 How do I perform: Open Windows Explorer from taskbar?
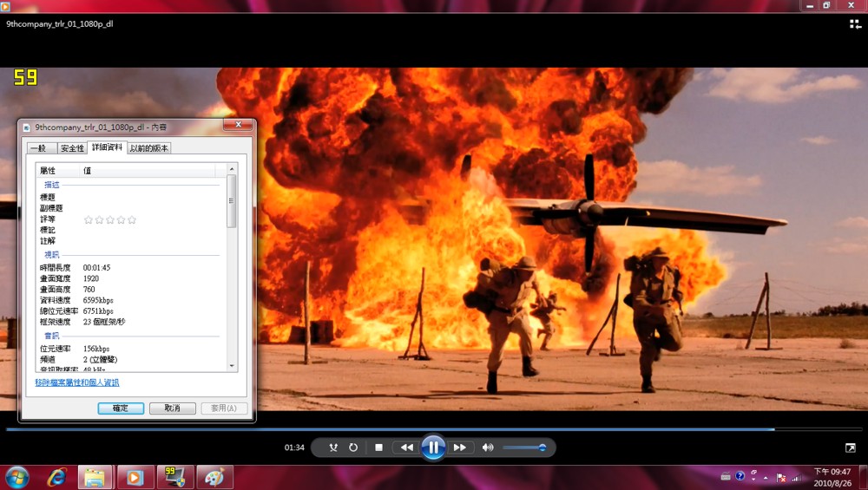click(x=95, y=477)
